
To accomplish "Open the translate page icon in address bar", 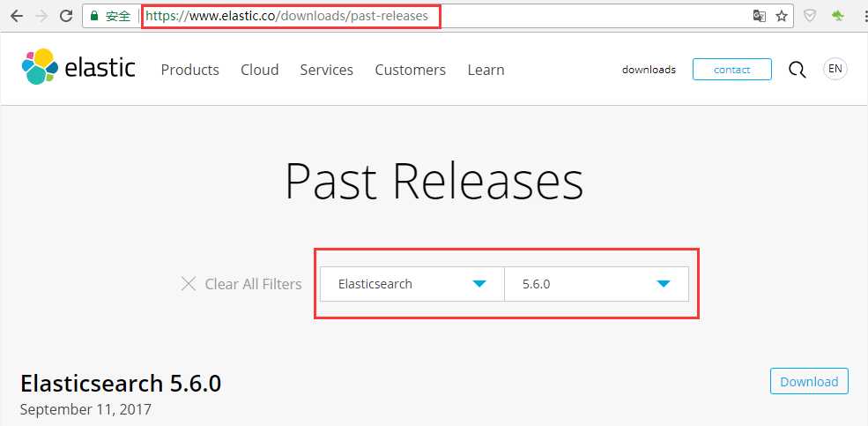I will click(760, 16).
